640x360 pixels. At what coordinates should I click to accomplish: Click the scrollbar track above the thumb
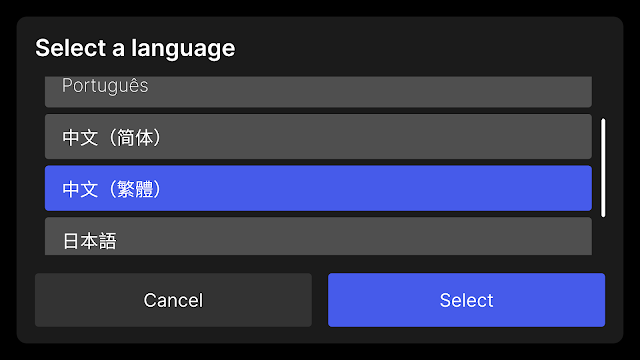pos(603,97)
